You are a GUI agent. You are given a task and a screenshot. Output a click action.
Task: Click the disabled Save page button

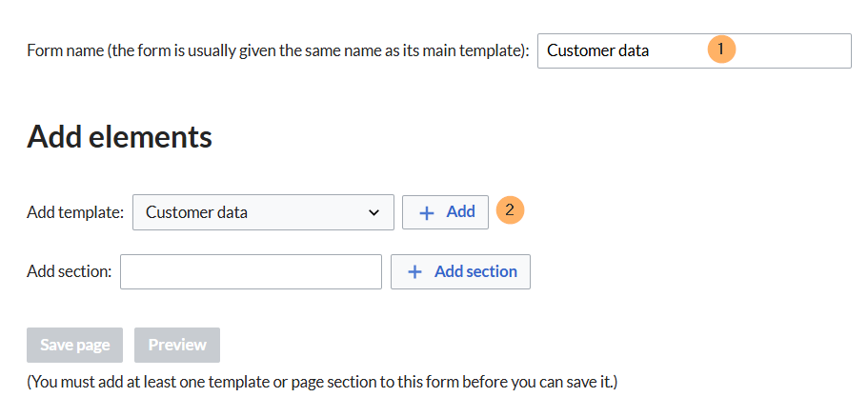click(x=74, y=345)
